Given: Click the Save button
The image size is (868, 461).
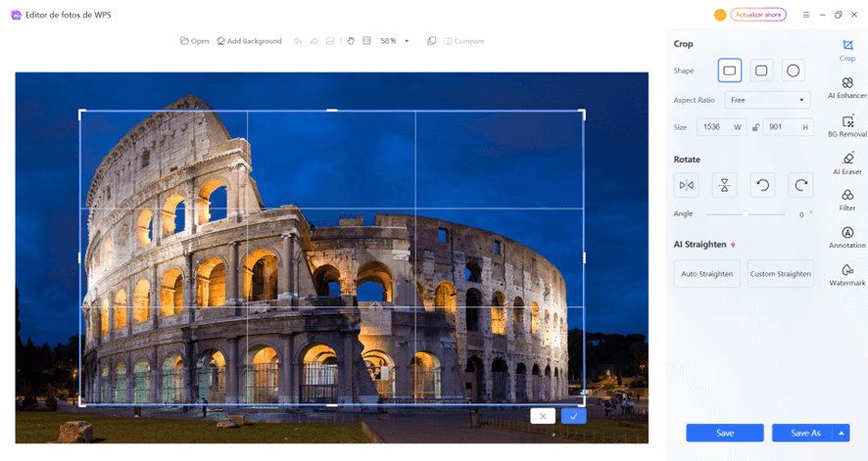Looking at the screenshot, I should pos(725,433).
